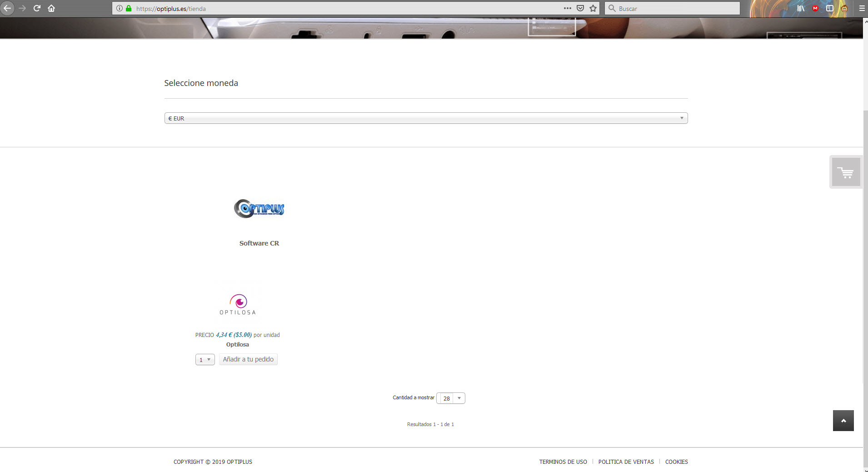The width and height of the screenshot is (868, 472).
Task: Click the magnifier icon in search bar
Action: coord(612,8)
